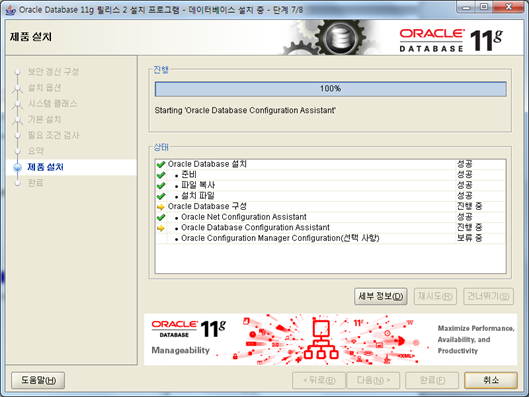Click the Oracle Database 11g logo in header

pyautogui.click(x=451, y=40)
